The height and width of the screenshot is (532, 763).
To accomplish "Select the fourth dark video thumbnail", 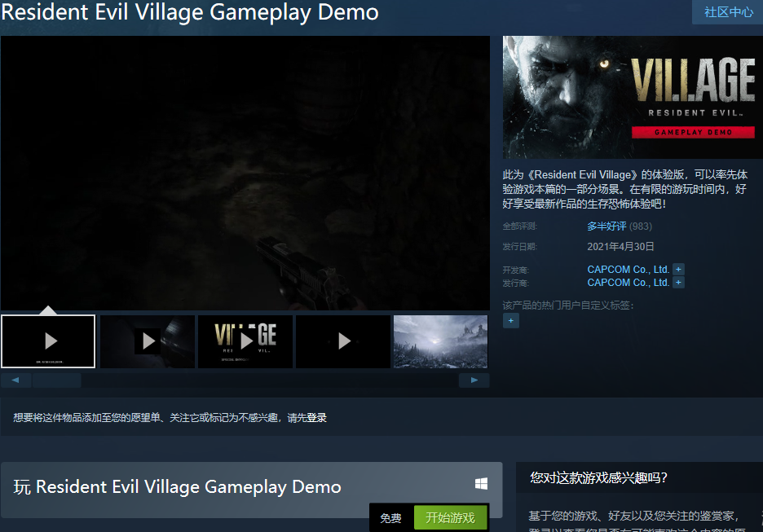I will click(343, 341).
